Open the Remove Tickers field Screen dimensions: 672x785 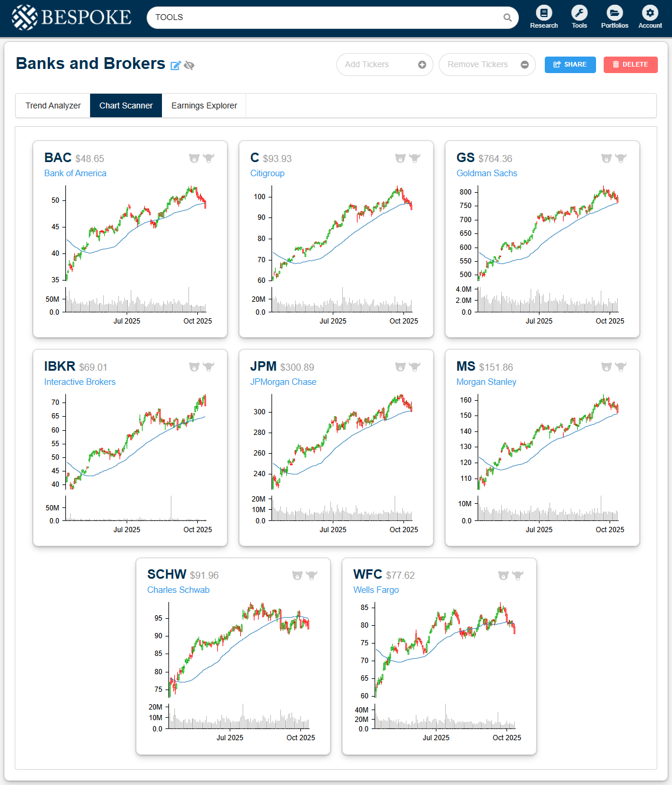click(x=479, y=65)
